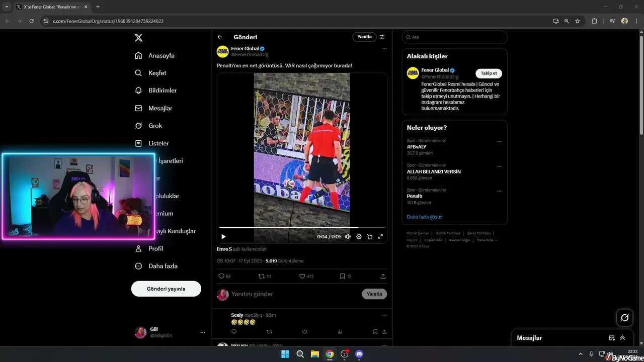Go back with the Gönderi arrow
Viewport: 644px width, 362px height.
[x=220, y=37]
